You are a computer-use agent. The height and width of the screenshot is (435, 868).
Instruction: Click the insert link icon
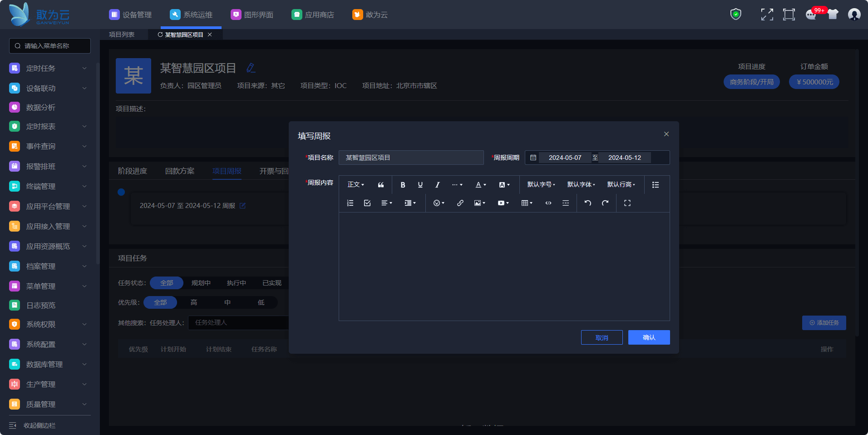460,203
